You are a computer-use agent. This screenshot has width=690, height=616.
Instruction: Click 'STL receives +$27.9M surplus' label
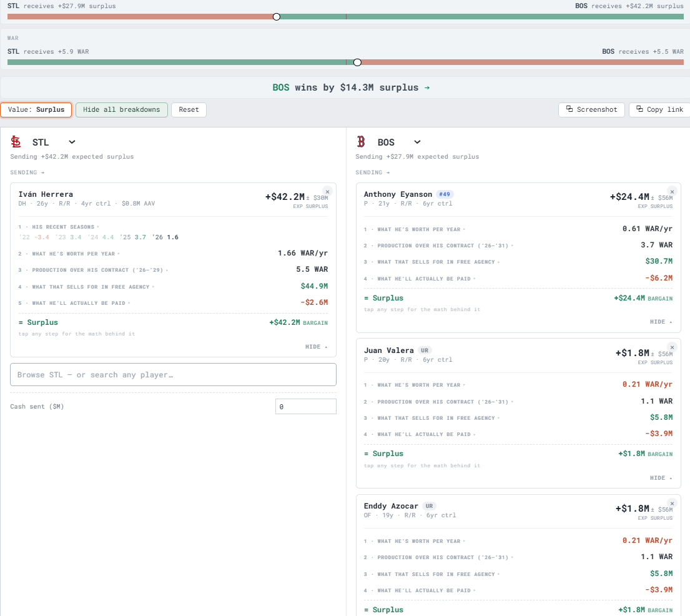click(x=62, y=6)
